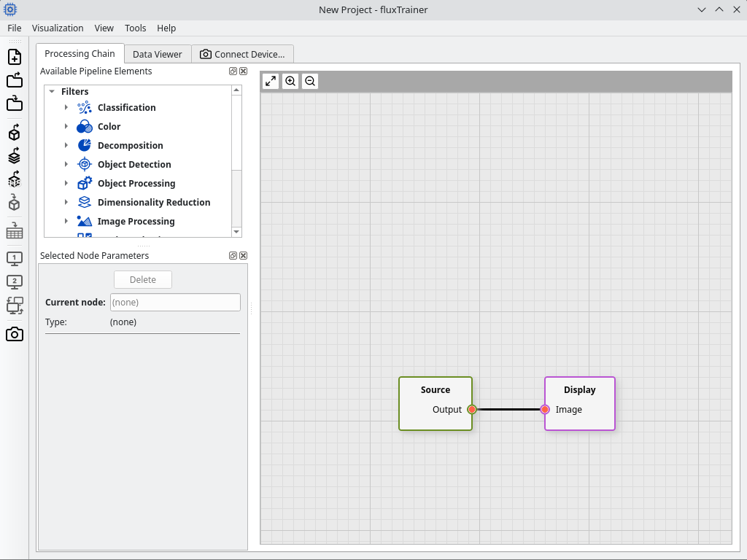Open the Visualization menu
This screenshot has height=560, width=747.
point(58,28)
